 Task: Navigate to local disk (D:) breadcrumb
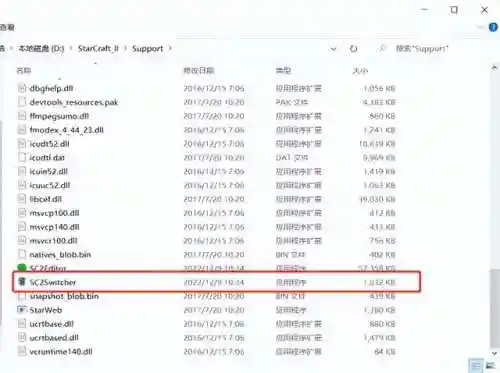41,49
